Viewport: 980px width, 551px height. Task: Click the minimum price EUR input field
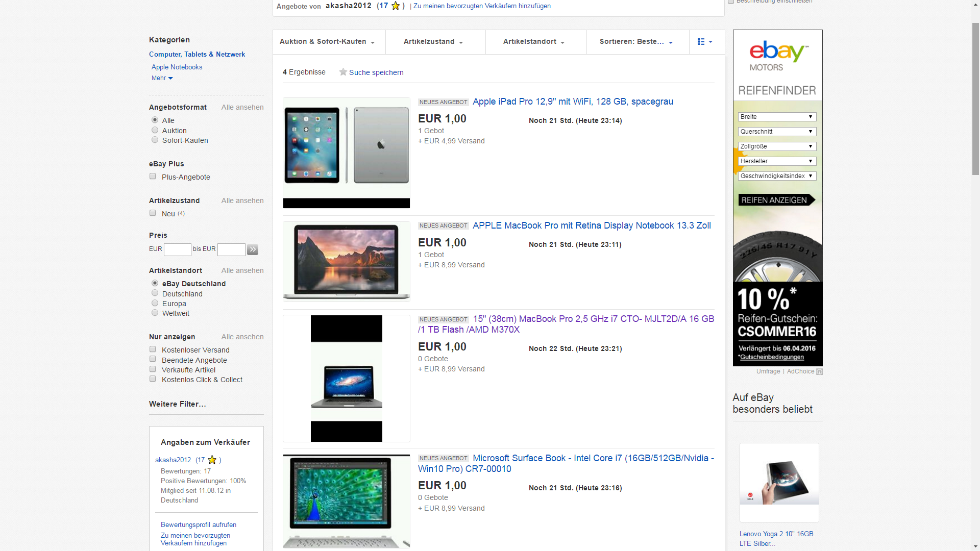[178, 249]
